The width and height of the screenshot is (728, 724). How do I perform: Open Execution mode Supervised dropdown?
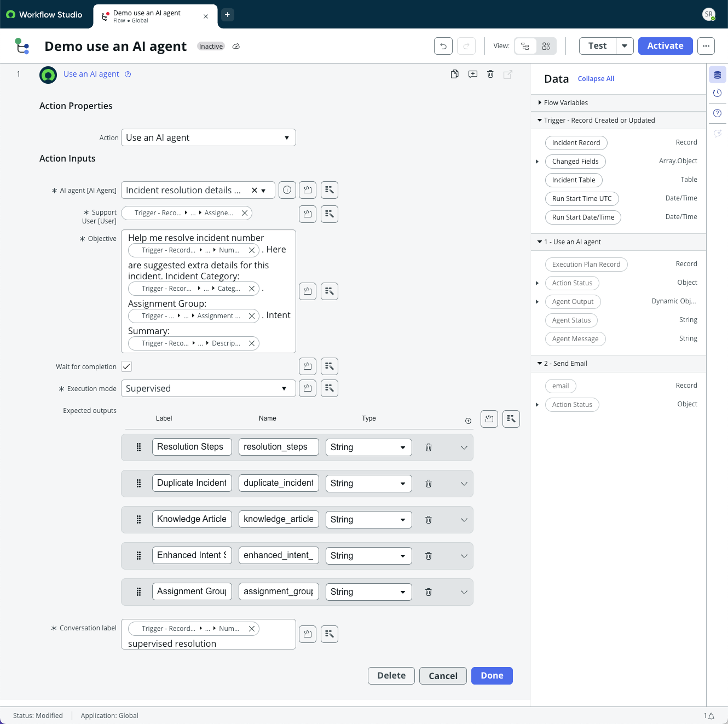(209, 388)
